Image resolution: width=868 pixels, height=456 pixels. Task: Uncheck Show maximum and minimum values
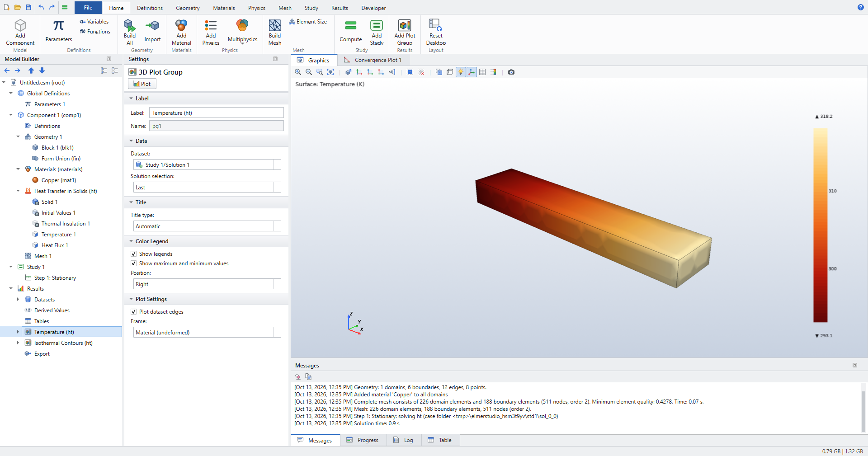[x=134, y=263]
